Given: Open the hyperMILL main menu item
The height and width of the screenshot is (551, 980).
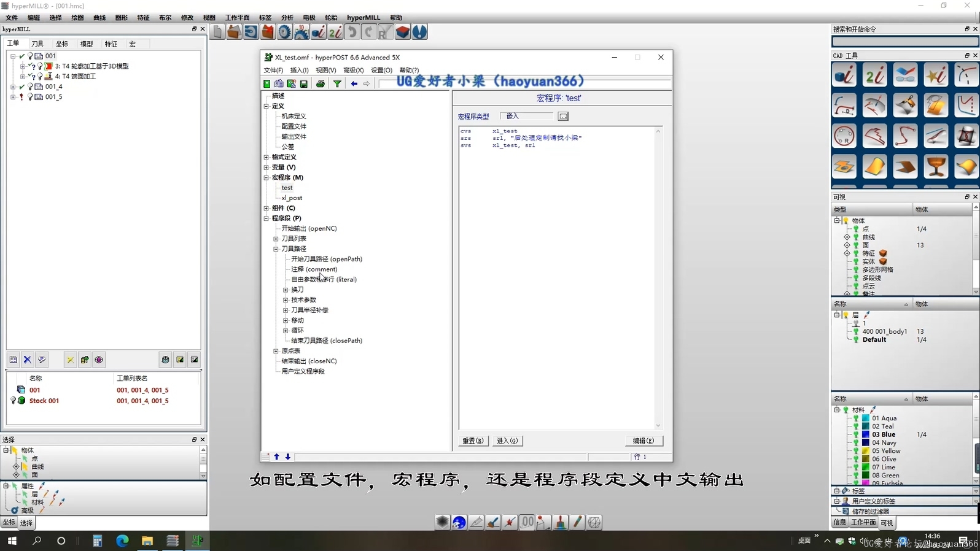Looking at the screenshot, I should tap(364, 18).
